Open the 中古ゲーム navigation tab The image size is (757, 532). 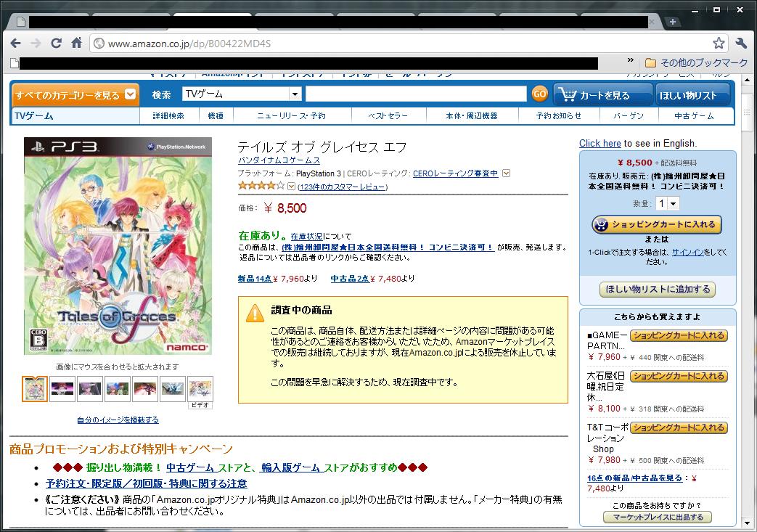tap(694, 116)
